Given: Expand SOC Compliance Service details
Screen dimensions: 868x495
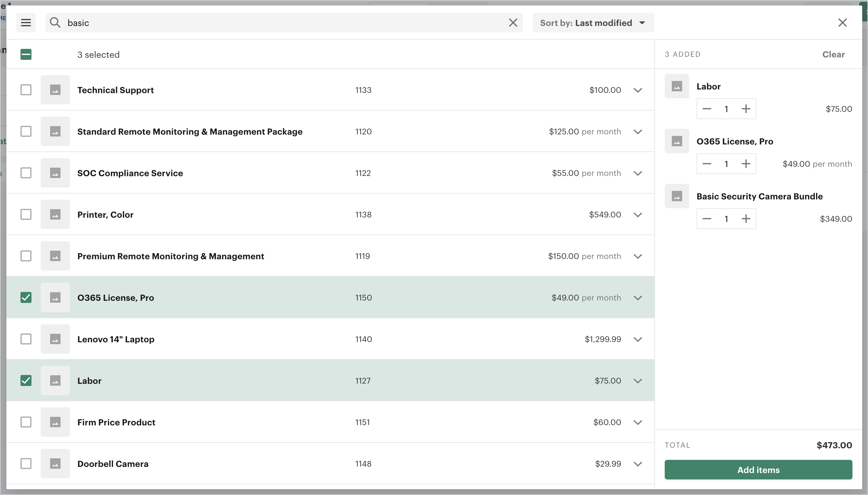Looking at the screenshot, I should (x=638, y=173).
